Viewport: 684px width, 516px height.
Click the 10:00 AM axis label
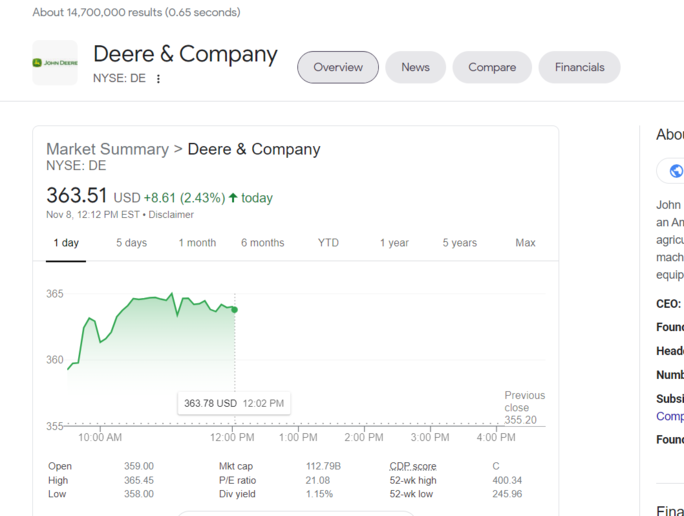100,437
